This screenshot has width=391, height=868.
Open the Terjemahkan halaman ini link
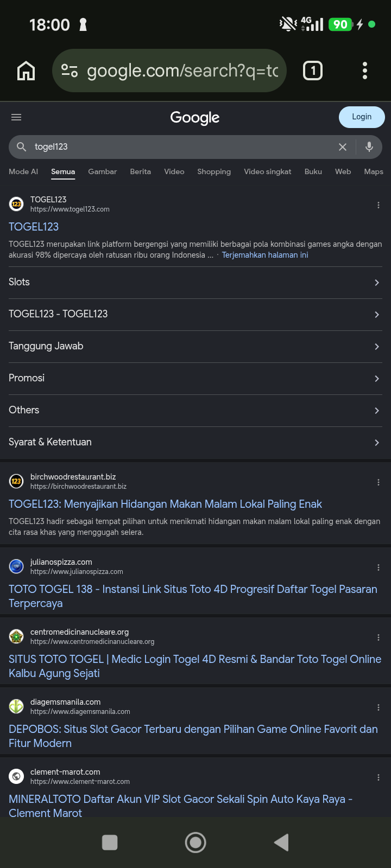pyautogui.click(x=265, y=255)
